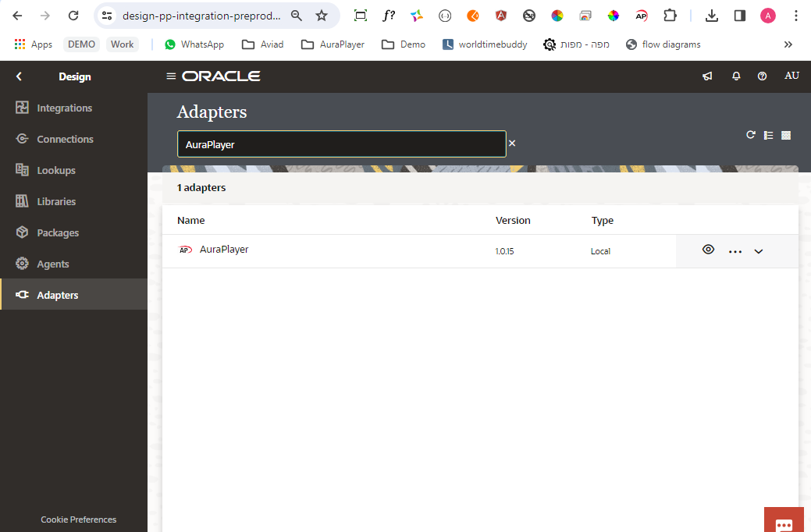
Task: Switch to grid view of adapters
Action: coord(786,135)
